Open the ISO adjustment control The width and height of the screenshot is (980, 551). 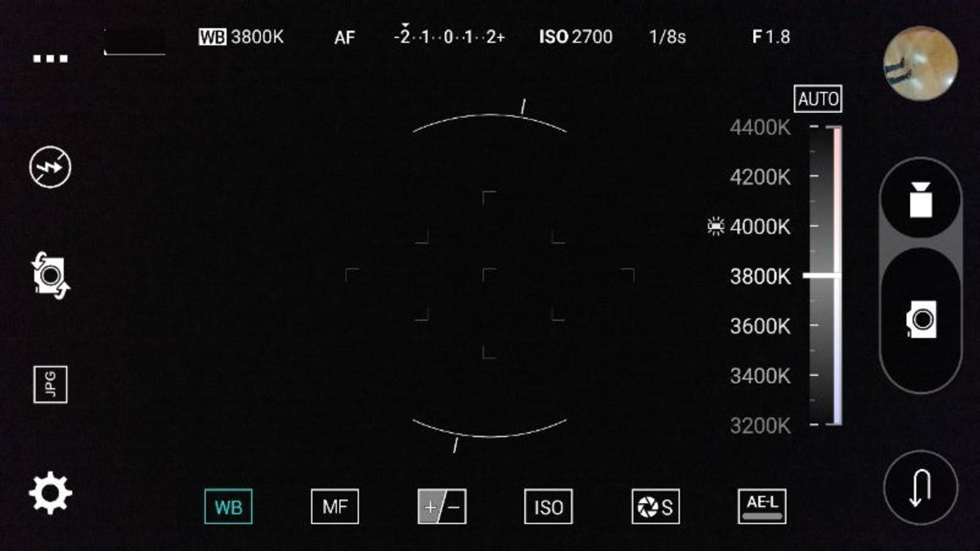[x=548, y=507]
